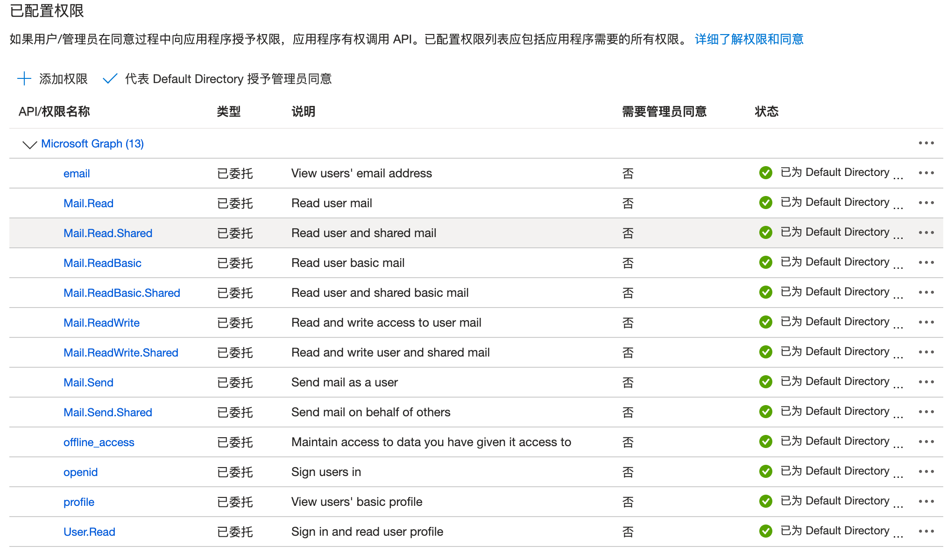
Task: Click the Add permission (添加权限) button
Action: [52, 78]
